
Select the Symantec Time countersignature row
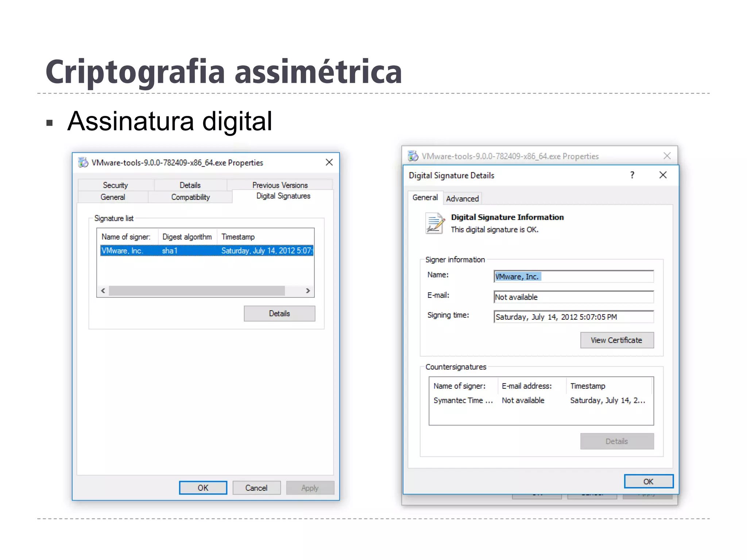pyautogui.click(x=541, y=400)
